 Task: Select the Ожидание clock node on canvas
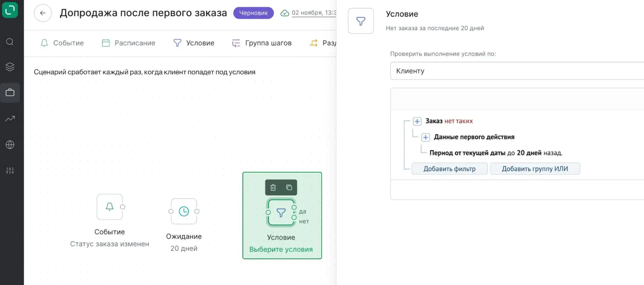tap(184, 211)
